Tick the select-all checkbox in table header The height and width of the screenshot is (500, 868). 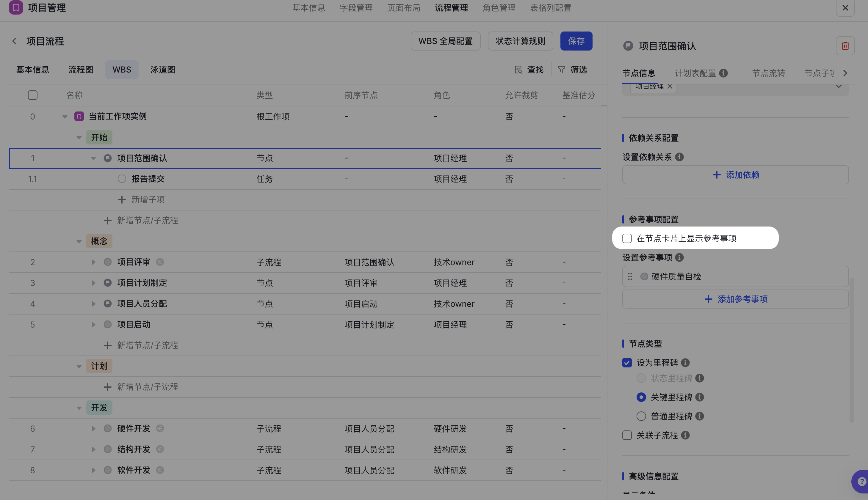click(33, 95)
